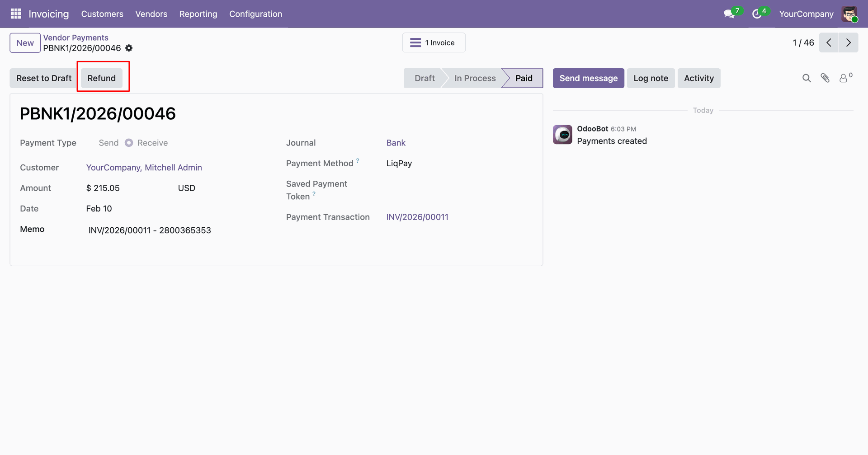Open customer YourCompany, Mitchell Admin link

[144, 168]
